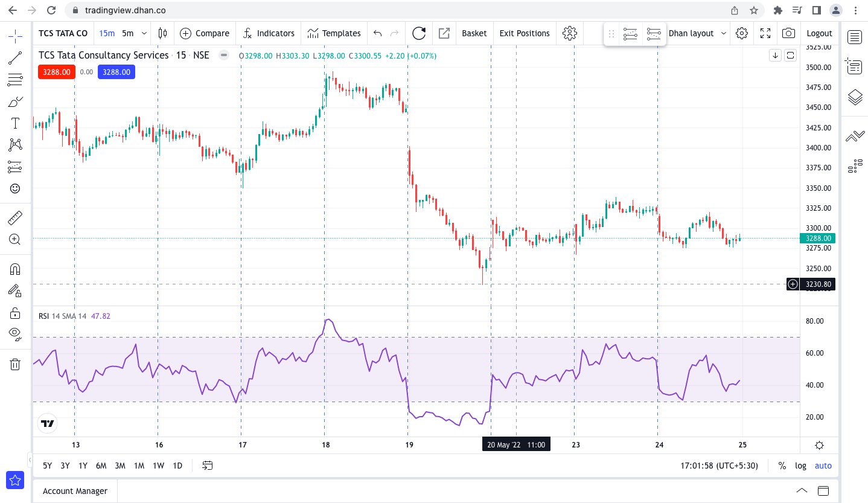Click Exit Positions button
This screenshot has width=868, height=503.
point(525,33)
